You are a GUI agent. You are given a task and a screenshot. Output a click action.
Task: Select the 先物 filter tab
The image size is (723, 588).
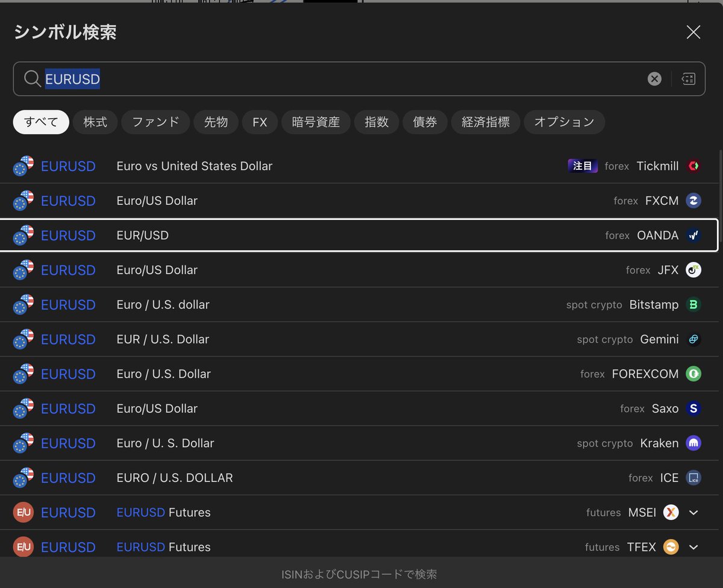[216, 122]
